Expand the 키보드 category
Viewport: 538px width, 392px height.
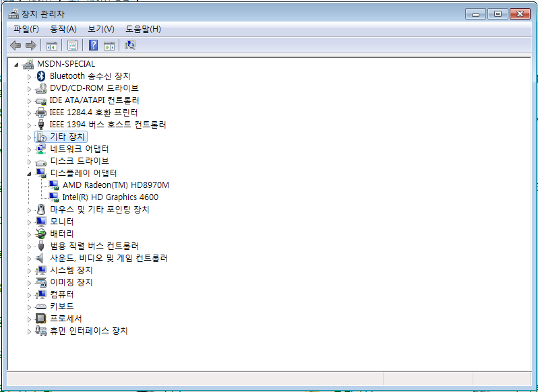tap(29, 306)
